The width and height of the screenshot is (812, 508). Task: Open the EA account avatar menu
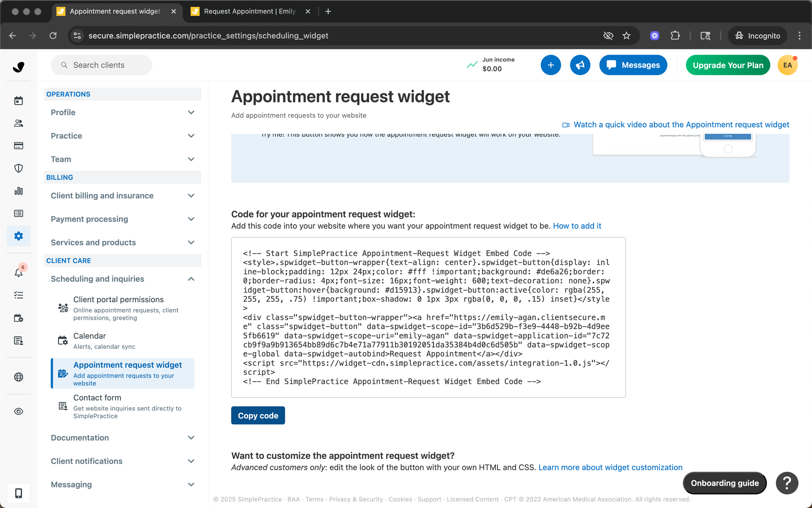(x=787, y=65)
